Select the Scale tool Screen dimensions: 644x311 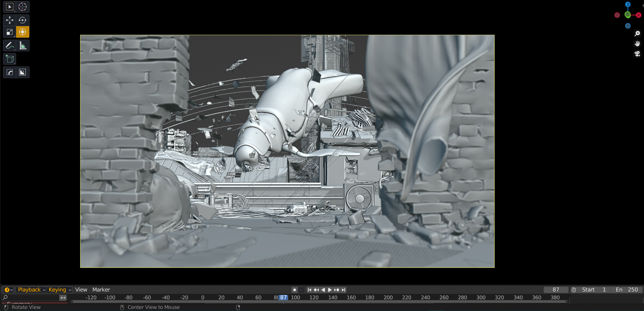tap(9, 32)
